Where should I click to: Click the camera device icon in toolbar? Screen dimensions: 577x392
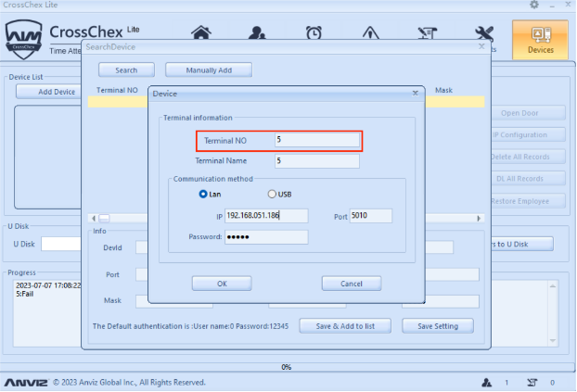pos(428,34)
